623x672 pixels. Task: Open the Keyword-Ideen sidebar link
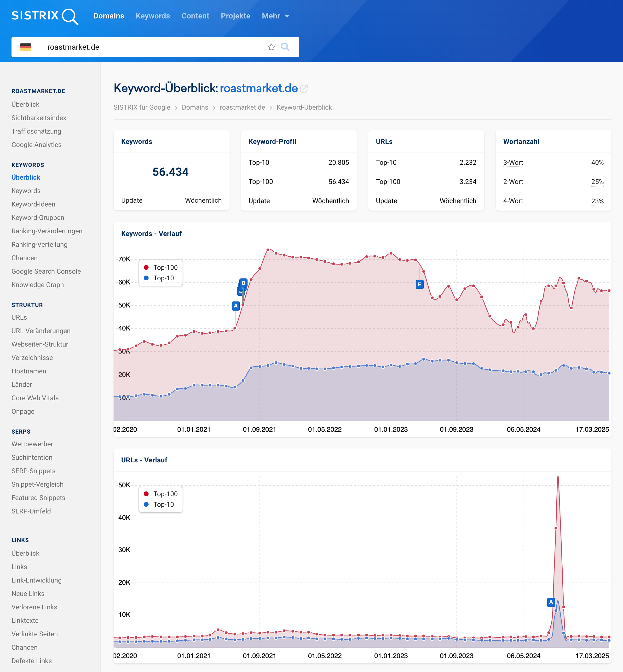pos(33,204)
